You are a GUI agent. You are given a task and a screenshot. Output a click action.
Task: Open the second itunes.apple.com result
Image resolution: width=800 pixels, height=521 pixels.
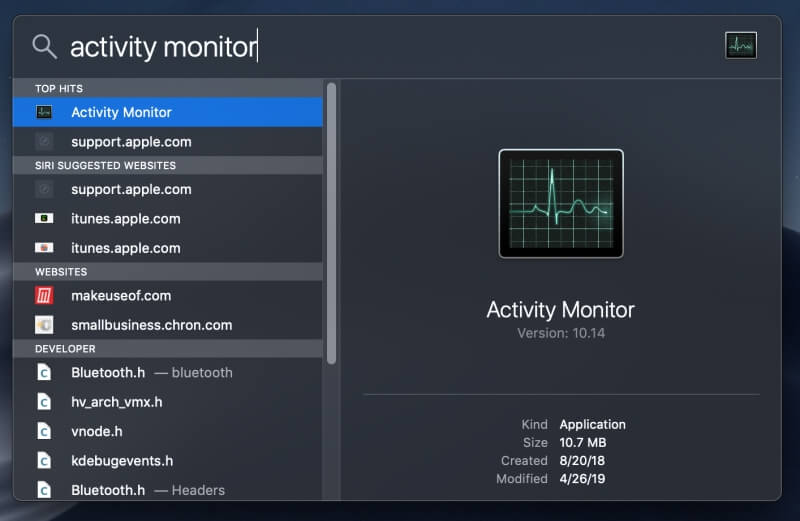click(x=168, y=248)
